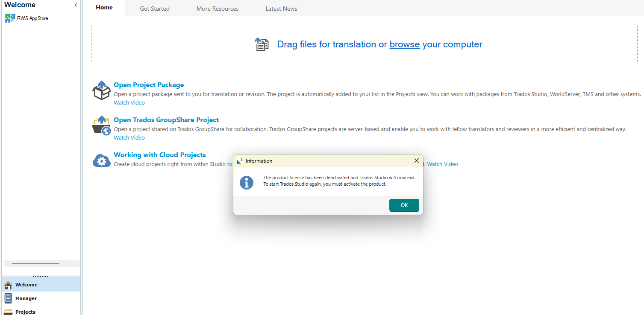Screen dimensions: 644x315
Task: Click the browse link to pick files
Action: tap(404, 44)
